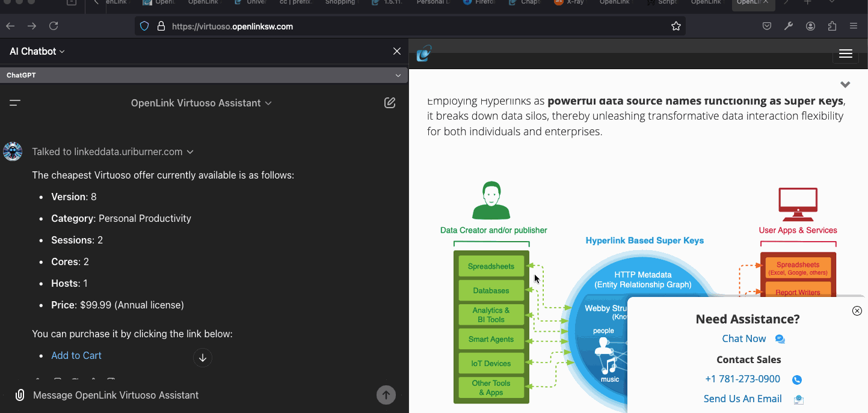The width and height of the screenshot is (868, 413).
Task: Click 'Hyperlink Based Super Keys' heading in diagram
Action: click(645, 240)
